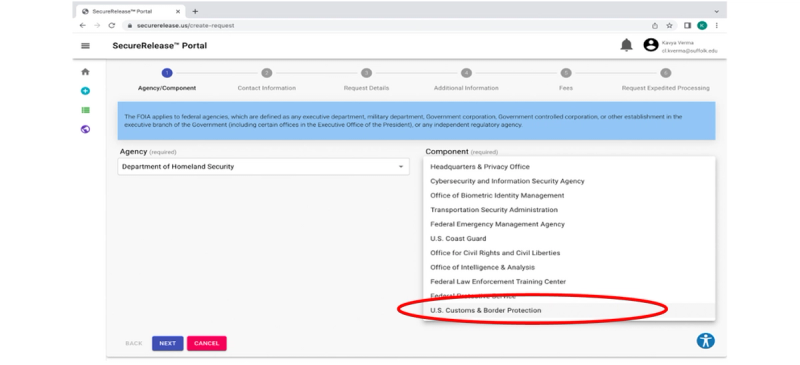Open Chrome three-dot menu
800x365 pixels.
[x=716, y=26]
